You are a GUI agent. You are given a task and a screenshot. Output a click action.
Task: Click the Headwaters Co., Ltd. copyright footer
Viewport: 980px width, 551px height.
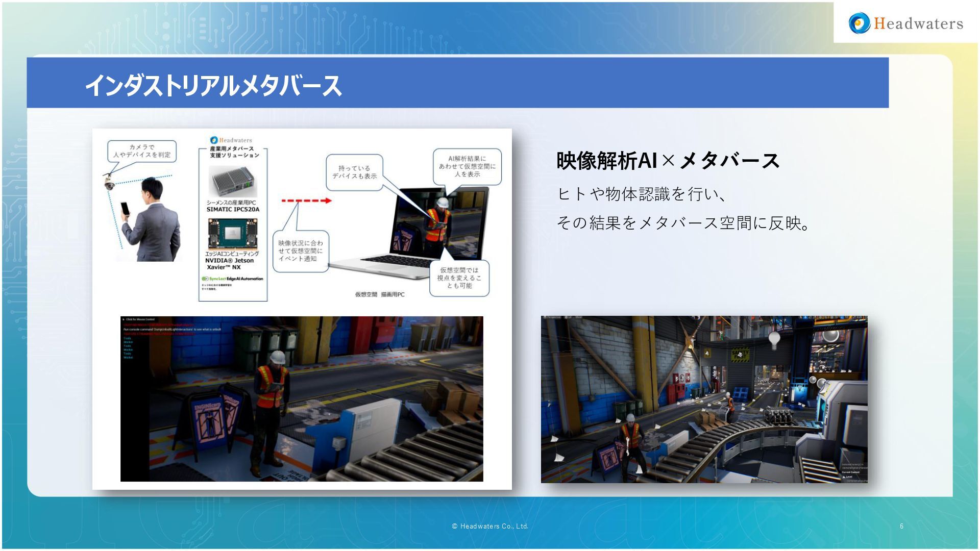tap(489, 526)
